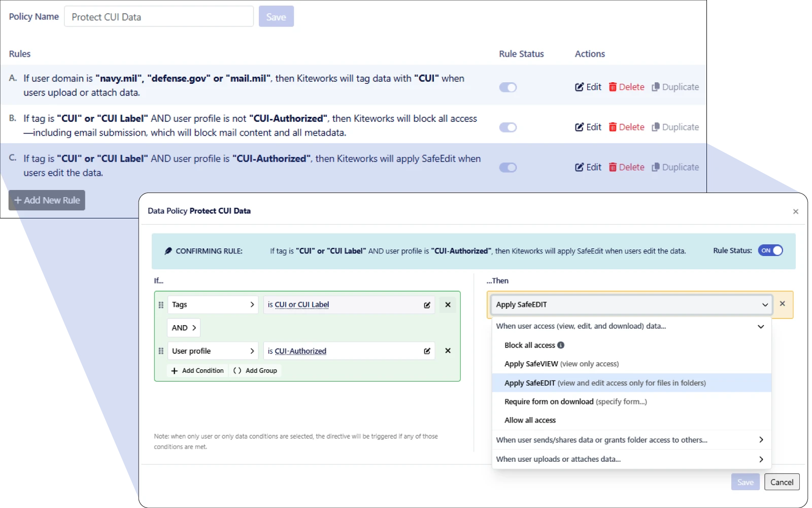Click Cancel button in dialog
This screenshot has height=508, width=812.
[782, 482]
